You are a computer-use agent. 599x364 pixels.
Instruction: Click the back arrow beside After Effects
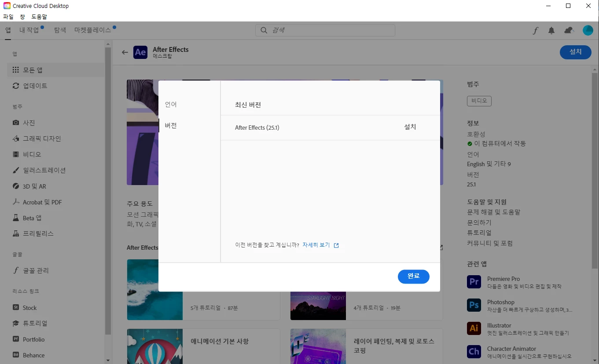(125, 52)
